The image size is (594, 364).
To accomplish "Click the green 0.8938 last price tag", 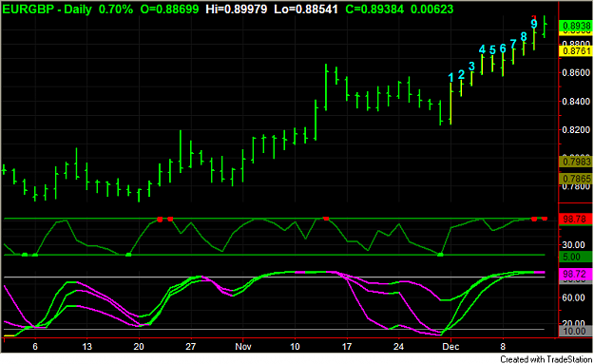I will point(576,26).
